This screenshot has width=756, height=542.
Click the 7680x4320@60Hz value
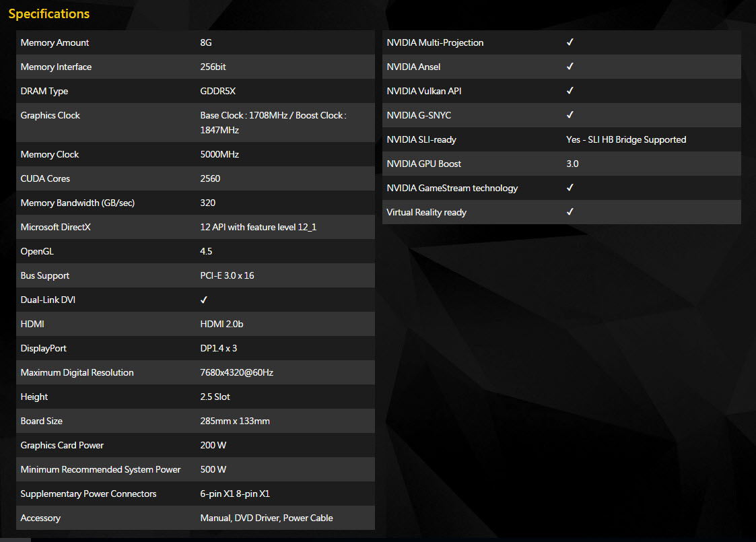point(237,373)
